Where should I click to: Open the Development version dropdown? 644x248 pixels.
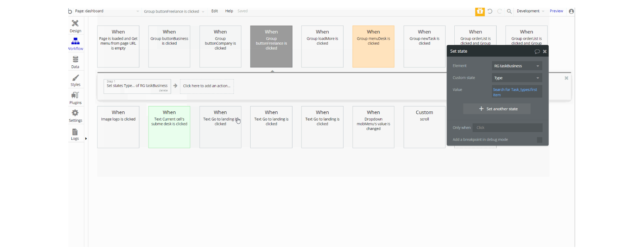point(531,11)
